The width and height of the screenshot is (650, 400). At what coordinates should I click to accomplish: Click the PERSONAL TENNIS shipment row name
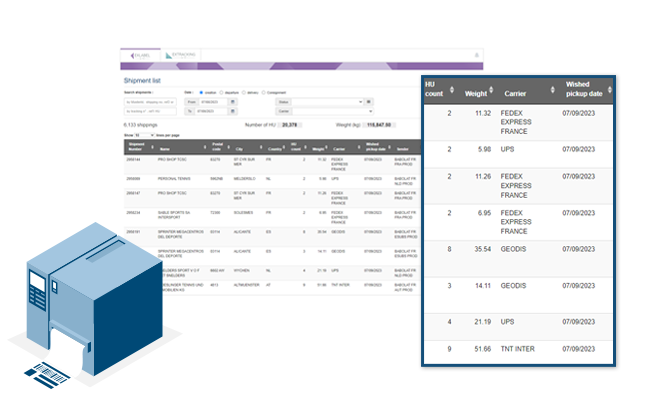click(174, 179)
